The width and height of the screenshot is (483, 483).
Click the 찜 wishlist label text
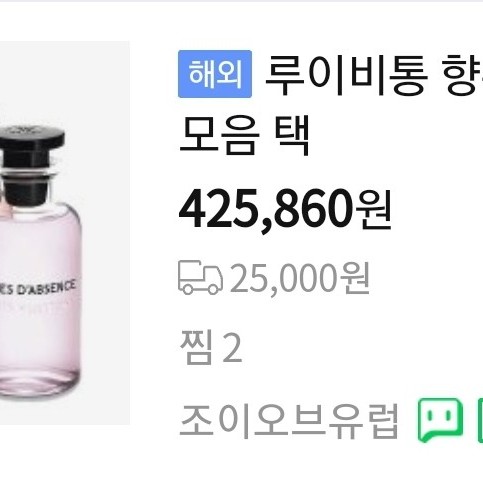[196, 348]
